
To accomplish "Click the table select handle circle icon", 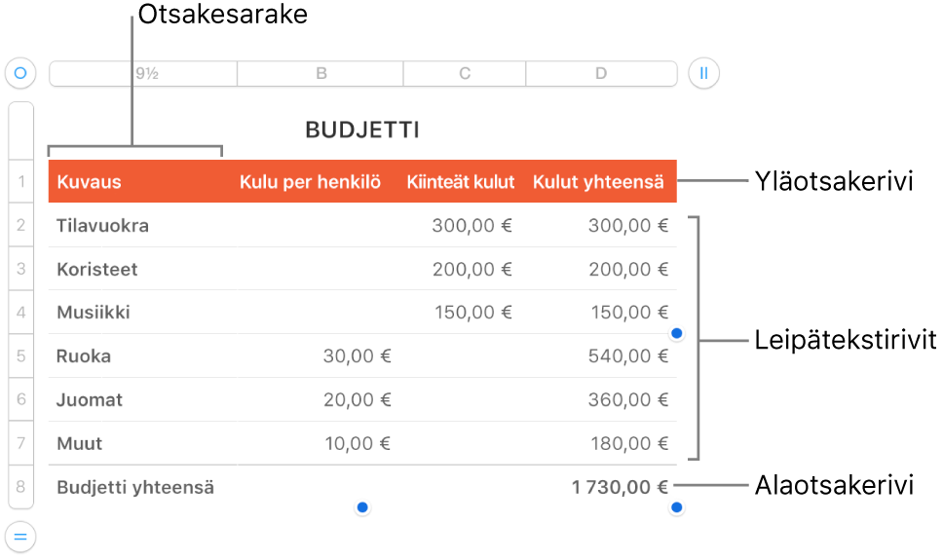I will [19, 73].
